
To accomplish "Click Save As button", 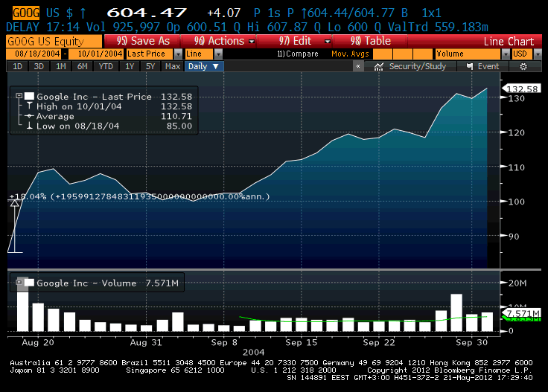I will pos(143,41).
